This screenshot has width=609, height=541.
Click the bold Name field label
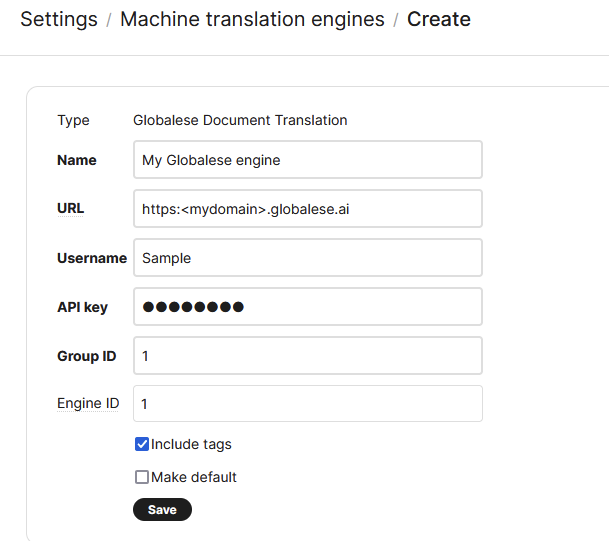(77, 160)
